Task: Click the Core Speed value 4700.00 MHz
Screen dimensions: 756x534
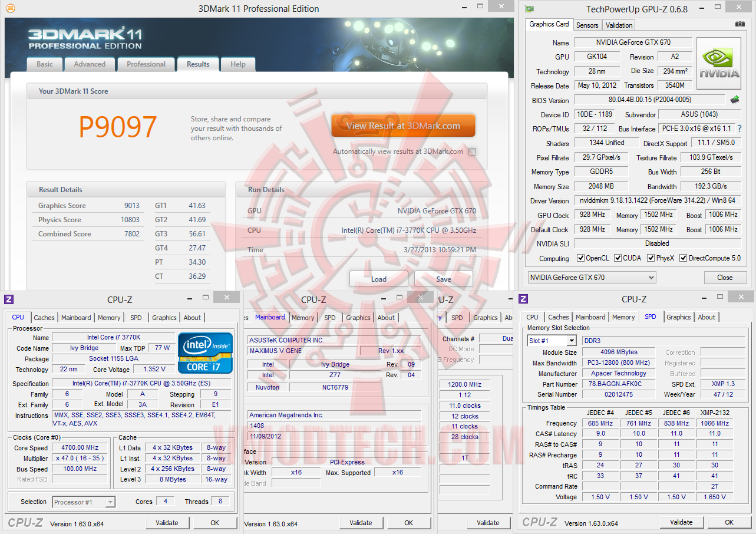Action: click(81, 448)
